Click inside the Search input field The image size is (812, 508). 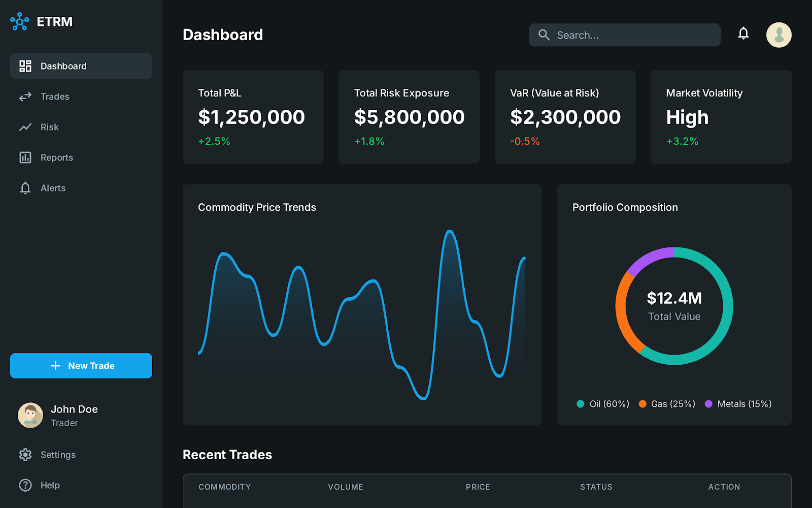[x=634, y=35]
